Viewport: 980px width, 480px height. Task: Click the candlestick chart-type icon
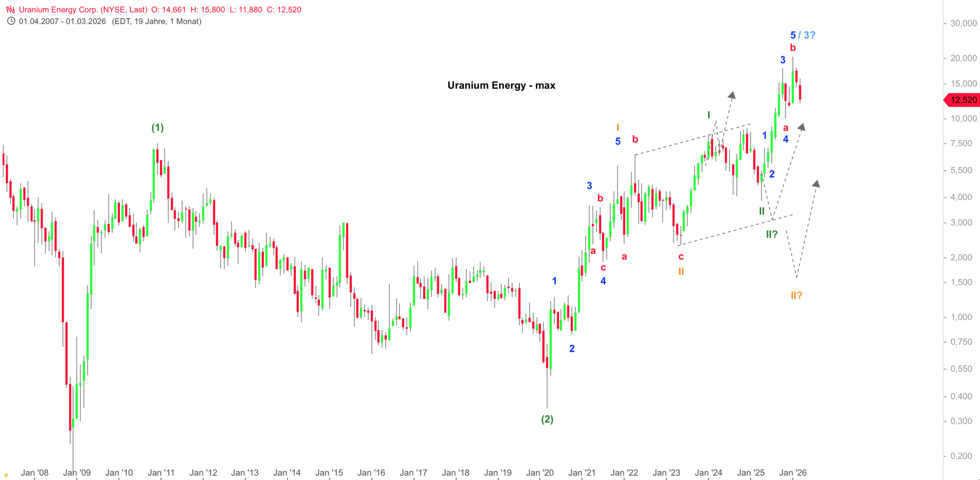point(11,10)
